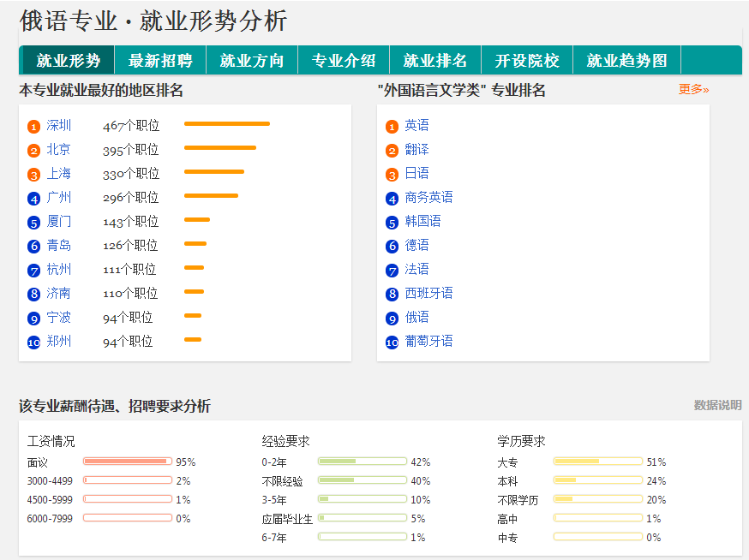The width and height of the screenshot is (749, 560).
Task: Open the 俄语 major link
Action: point(417,318)
